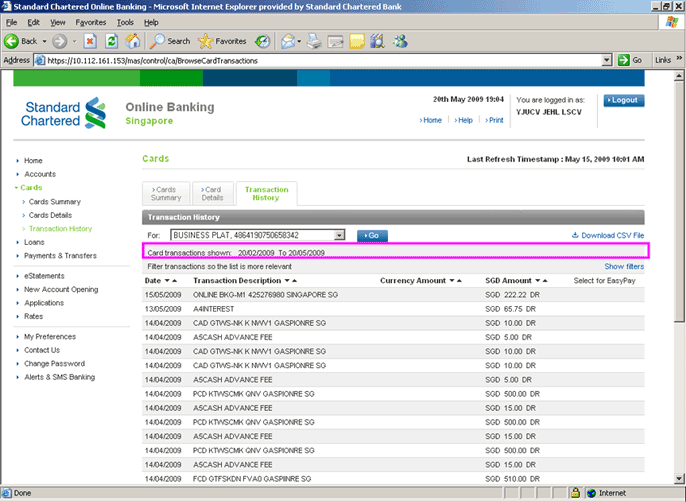Click the Home house icon
This screenshot has height=502, width=686.
[133, 41]
